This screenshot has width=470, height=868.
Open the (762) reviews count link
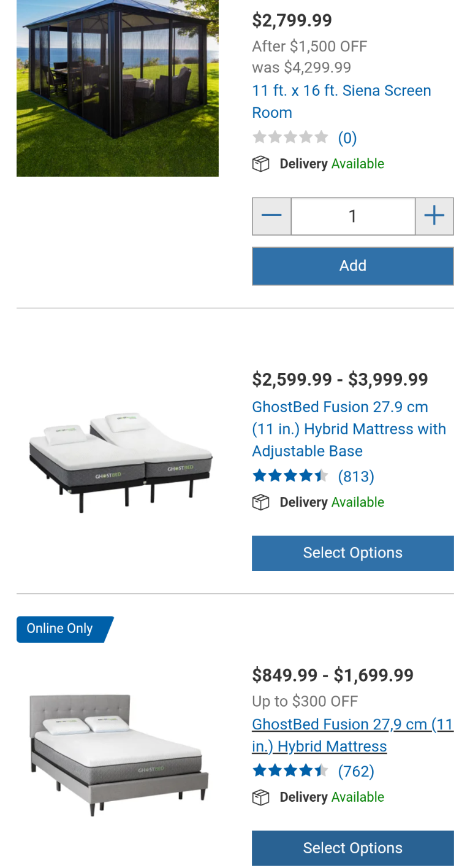point(356,771)
